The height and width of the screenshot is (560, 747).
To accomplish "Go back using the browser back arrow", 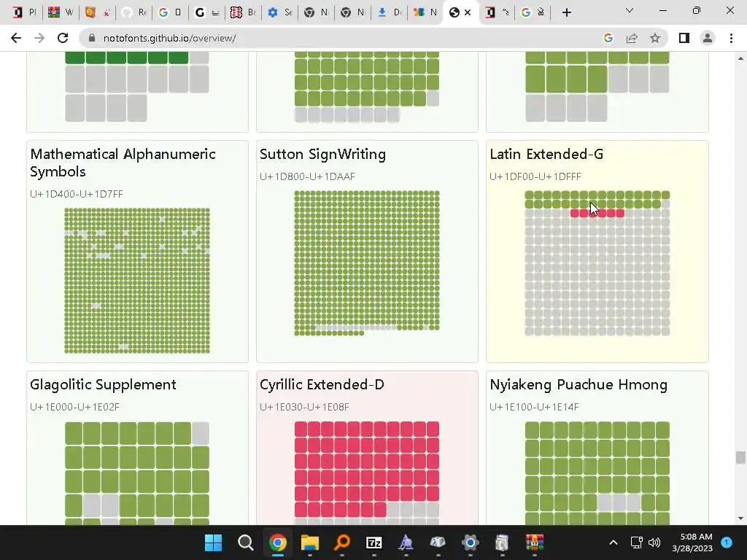I will click(x=16, y=38).
